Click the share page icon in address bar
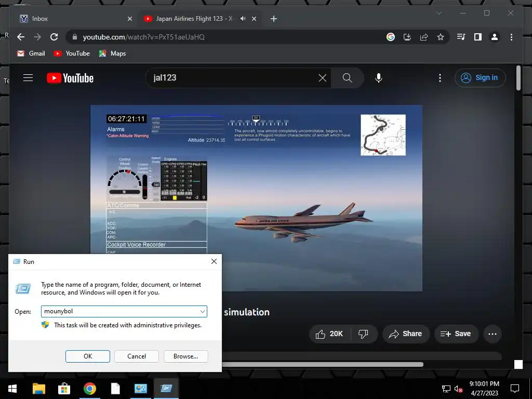The height and width of the screenshot is (399, 532). click(424, 37)
